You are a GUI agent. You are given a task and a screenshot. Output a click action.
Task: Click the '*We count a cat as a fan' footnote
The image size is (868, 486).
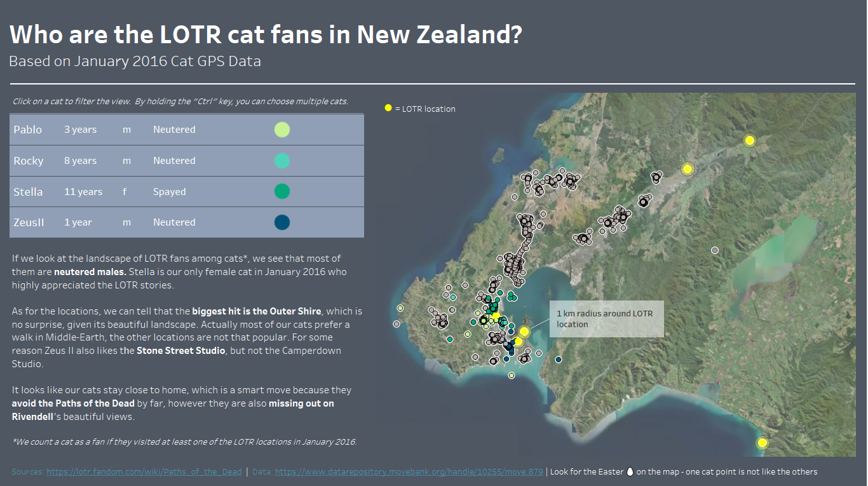pos(184,442)
